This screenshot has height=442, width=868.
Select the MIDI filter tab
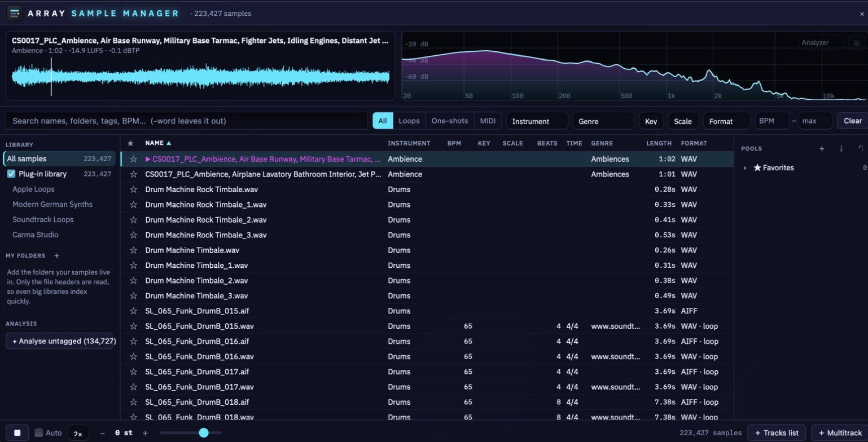(x=488, y=121)
